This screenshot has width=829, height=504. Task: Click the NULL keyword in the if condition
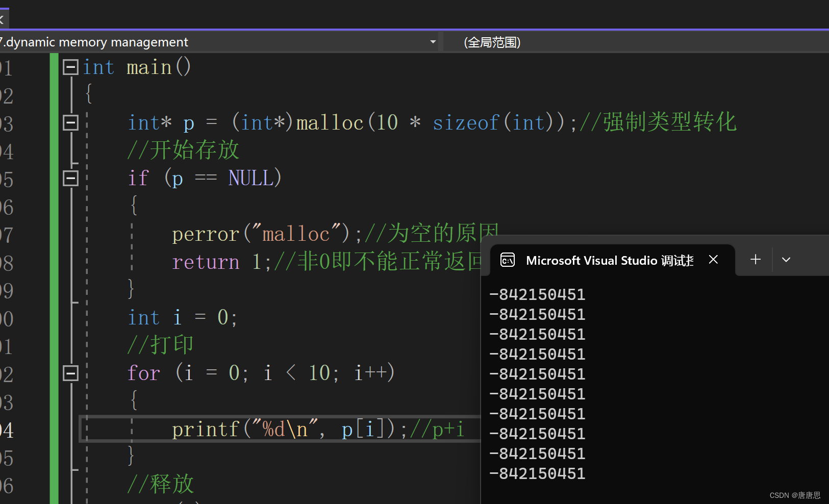(x=250, y=178)
